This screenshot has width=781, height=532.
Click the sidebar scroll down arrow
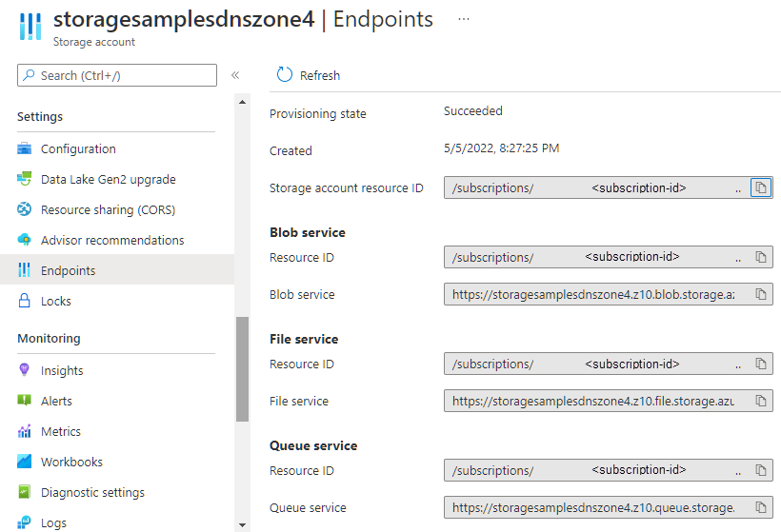click(x=242, y=525)
